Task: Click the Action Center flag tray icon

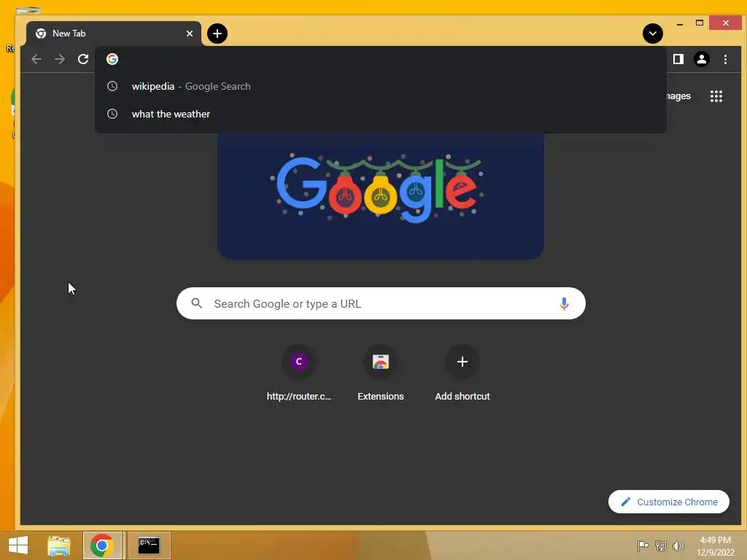Action: [643, 545]
